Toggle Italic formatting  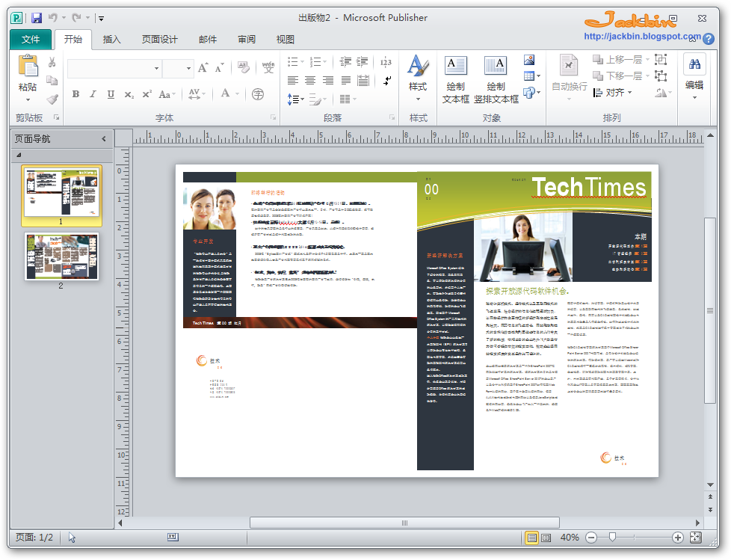point(93,94)
